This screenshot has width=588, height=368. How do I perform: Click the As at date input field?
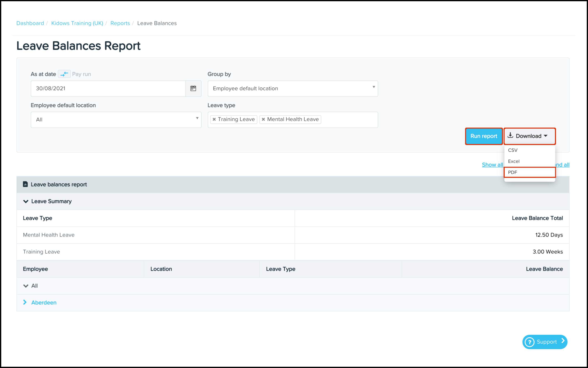108,88
